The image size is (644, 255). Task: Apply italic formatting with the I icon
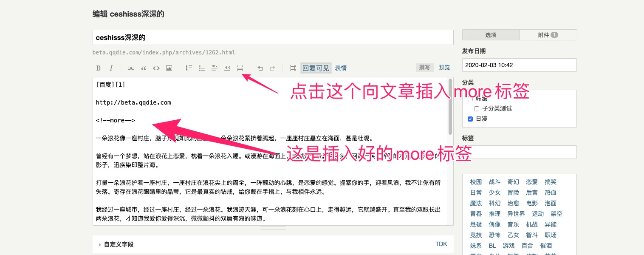tap(111, 68)
